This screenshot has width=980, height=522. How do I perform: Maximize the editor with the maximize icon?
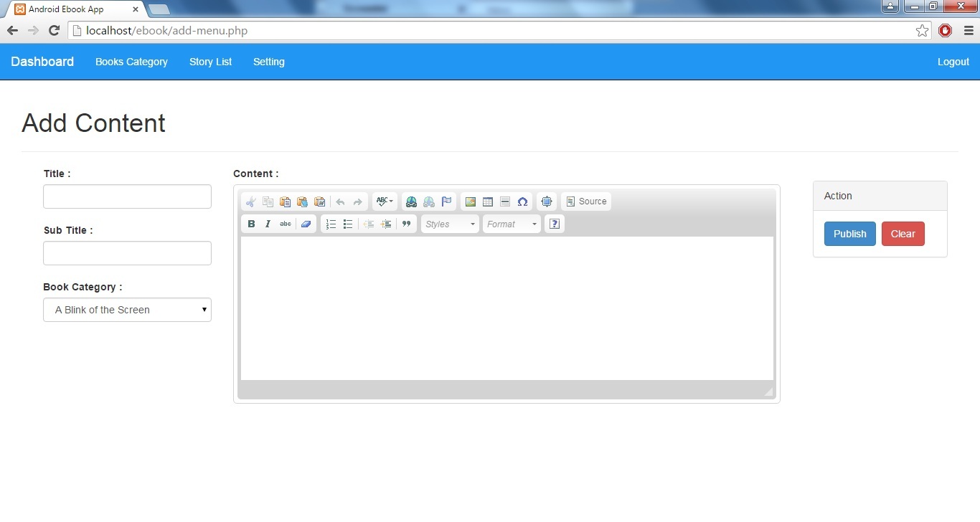(547, 202)
